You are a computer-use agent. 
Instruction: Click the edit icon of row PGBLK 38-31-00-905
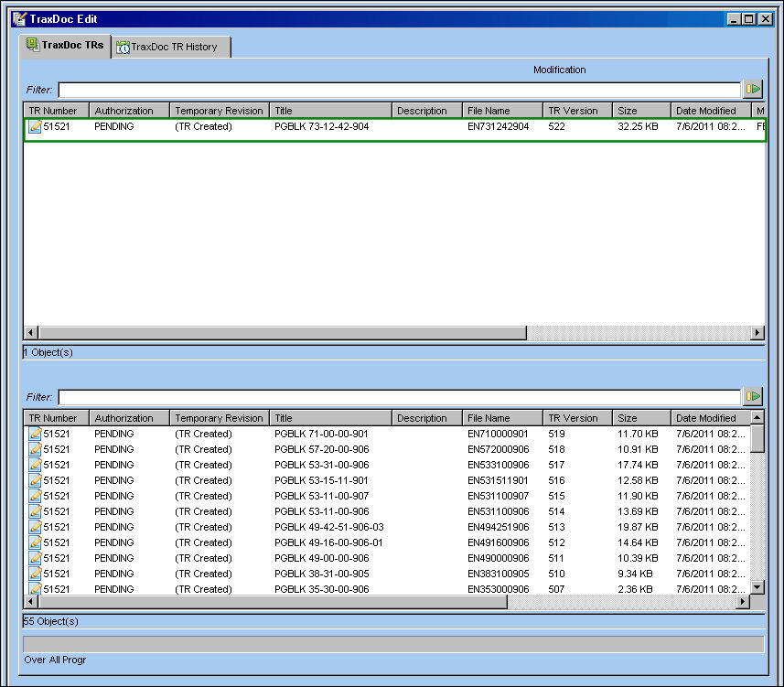pyautogui.click(x=35, y=573)
